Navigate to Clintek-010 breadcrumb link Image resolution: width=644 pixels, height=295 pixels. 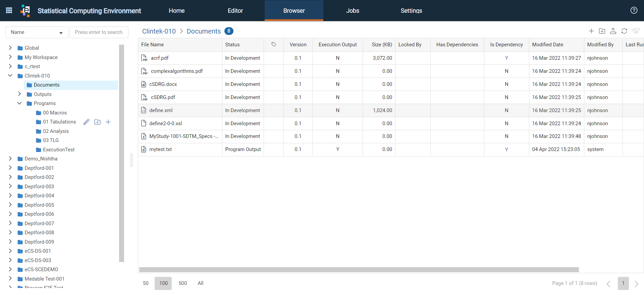[x=159, y=31]
